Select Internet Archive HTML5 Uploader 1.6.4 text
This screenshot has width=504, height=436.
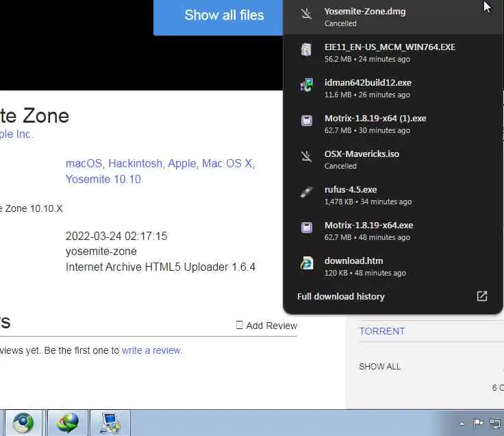(x=160, y=267)
